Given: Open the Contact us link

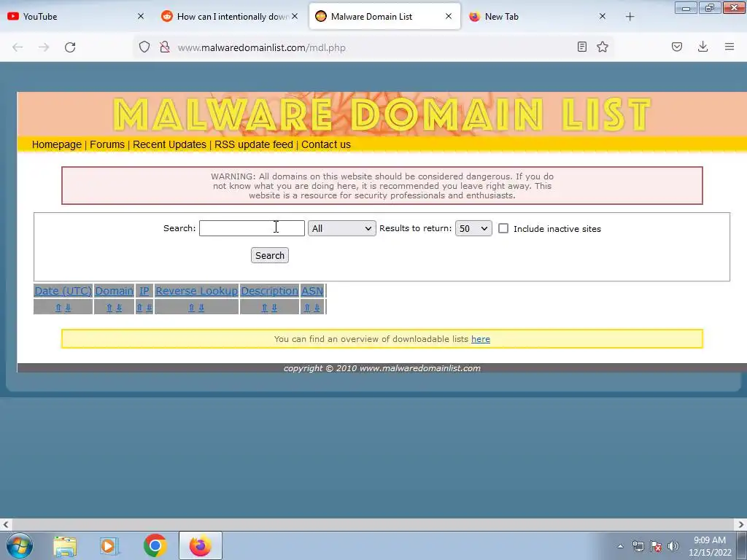Looking at the screenshot, I should [326, 145].
